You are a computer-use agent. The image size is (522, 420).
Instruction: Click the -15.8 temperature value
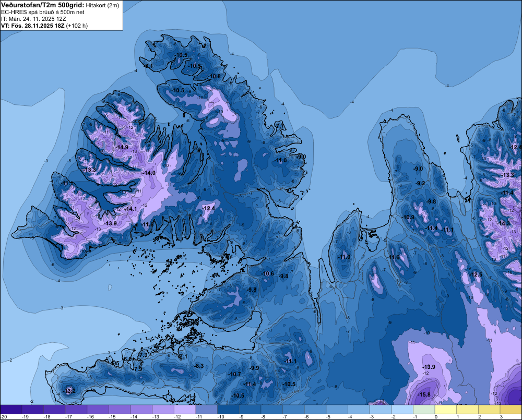click(424, 395)
